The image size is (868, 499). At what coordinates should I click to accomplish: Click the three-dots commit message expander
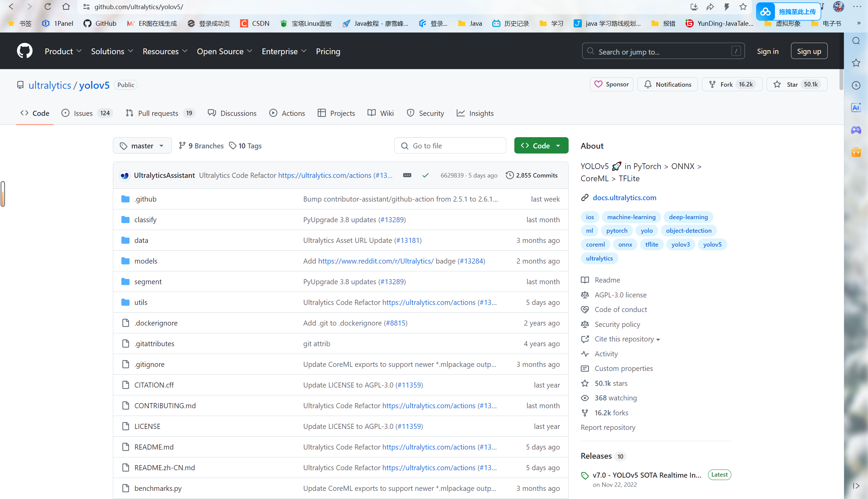tap(407, 175)
